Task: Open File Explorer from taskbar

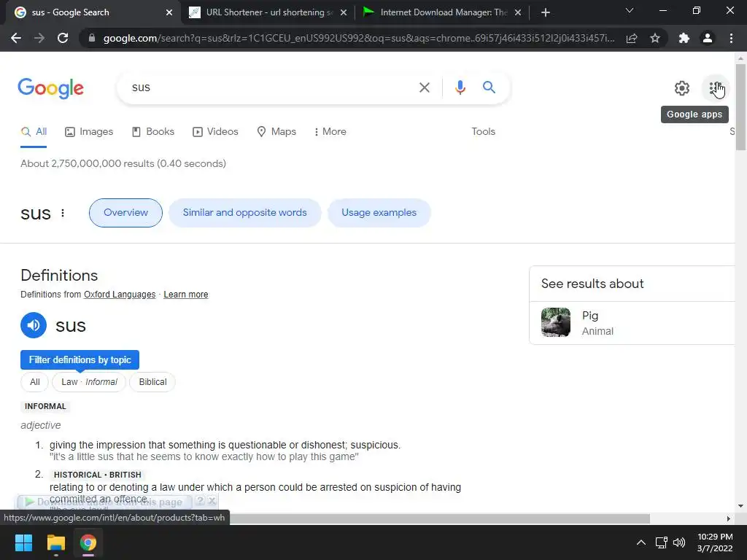Action: 55,542
